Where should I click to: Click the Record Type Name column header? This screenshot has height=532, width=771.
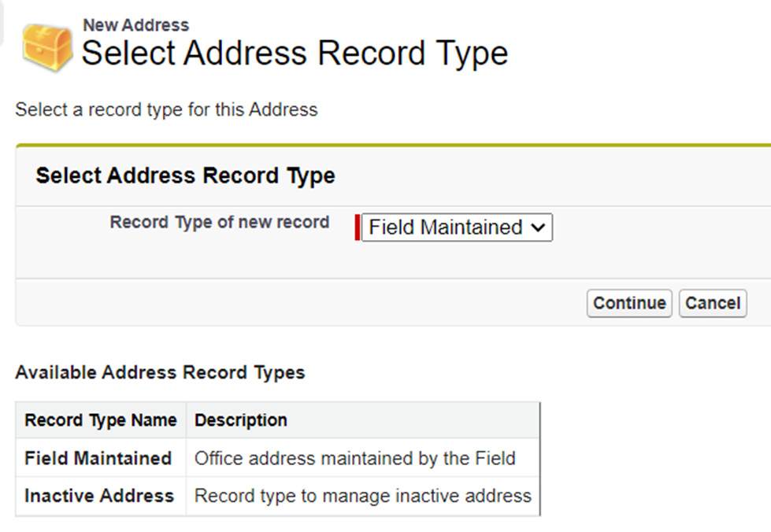pyautogui.click(x=101, y=420)
